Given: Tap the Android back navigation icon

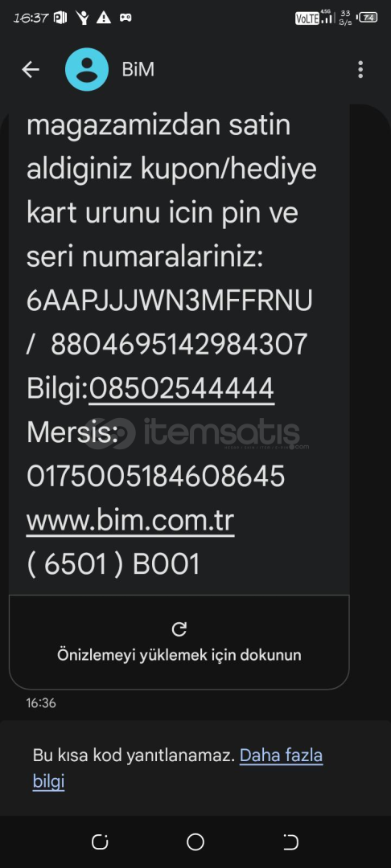Looking at the screenshot, I should click(290, 842).
